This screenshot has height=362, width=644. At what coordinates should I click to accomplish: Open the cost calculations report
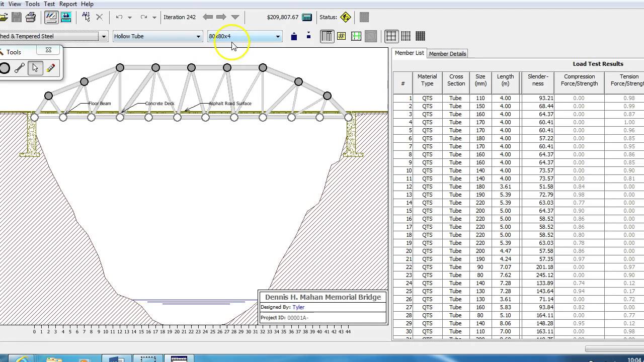pos(307,17)
